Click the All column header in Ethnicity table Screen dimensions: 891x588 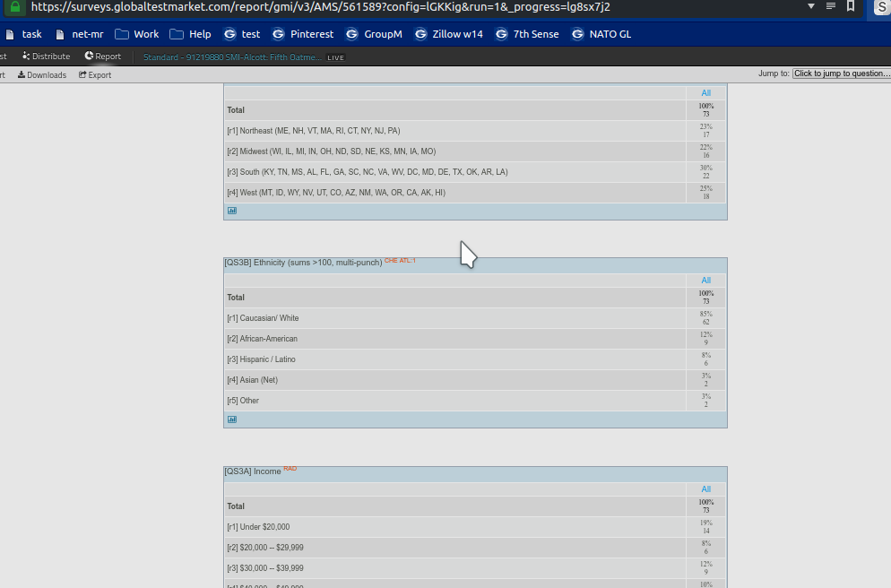705,280
